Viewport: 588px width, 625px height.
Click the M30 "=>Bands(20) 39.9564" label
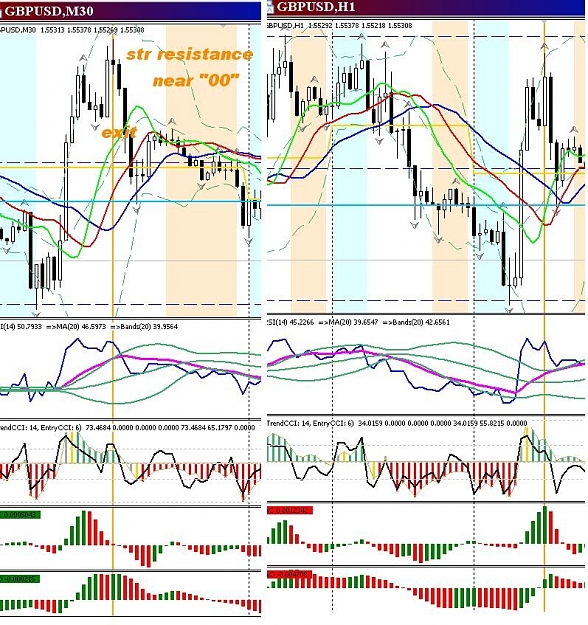coord(144,327)
